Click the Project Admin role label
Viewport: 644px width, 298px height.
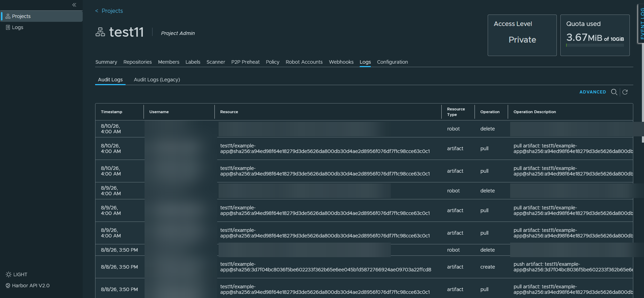coord(178,33)
